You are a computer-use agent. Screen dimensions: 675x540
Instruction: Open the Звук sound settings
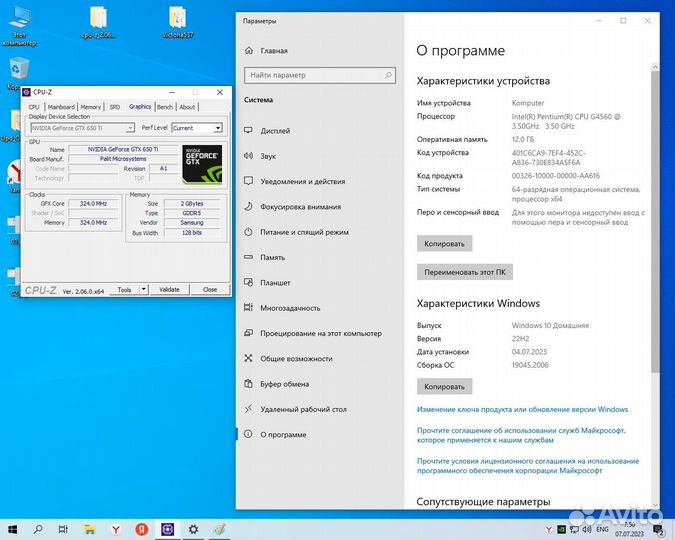tap(267, 156)
